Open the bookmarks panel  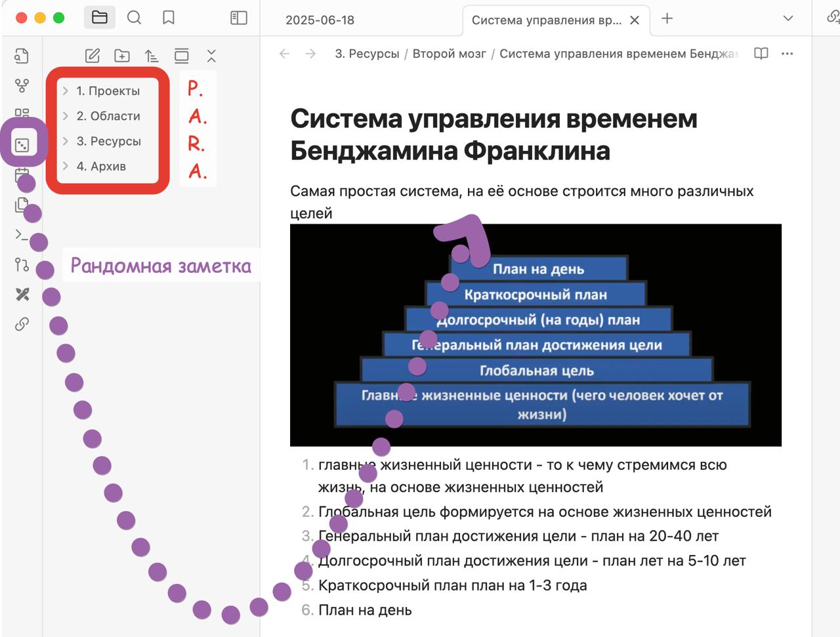pos(169,18)
